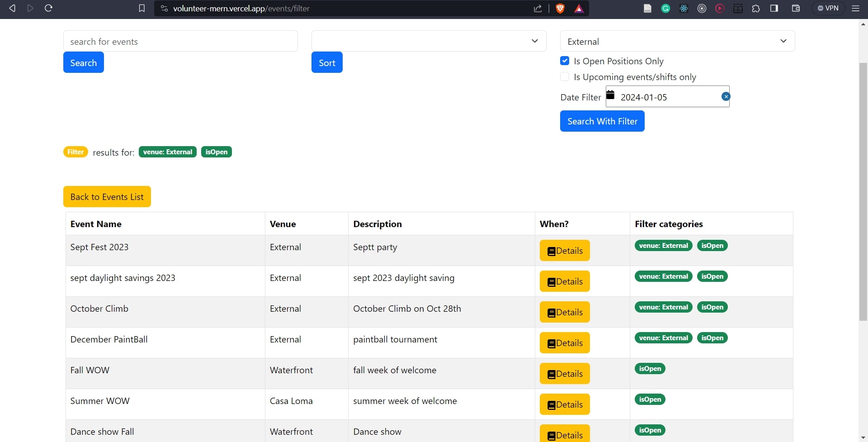Uncheck Is Open Positions Only
Screen dimensions: 868x442
pyautogui.click(x=565, y=61)
